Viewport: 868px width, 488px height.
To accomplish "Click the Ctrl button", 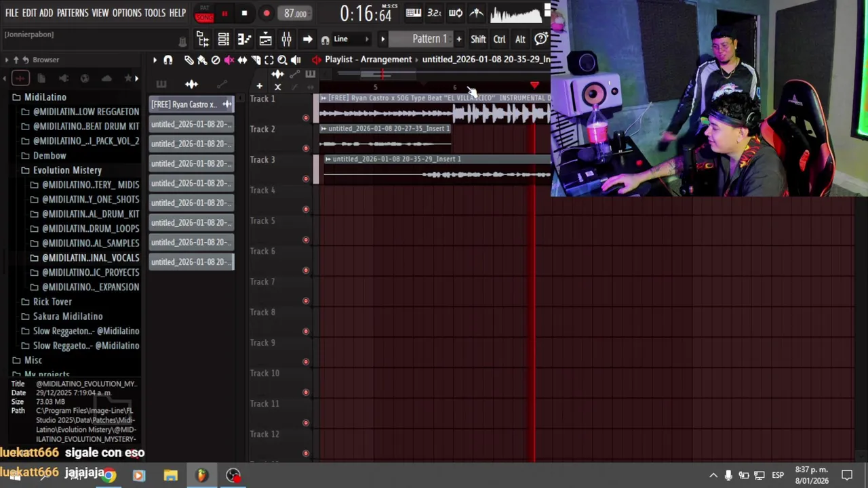I will tap(499, 39).
